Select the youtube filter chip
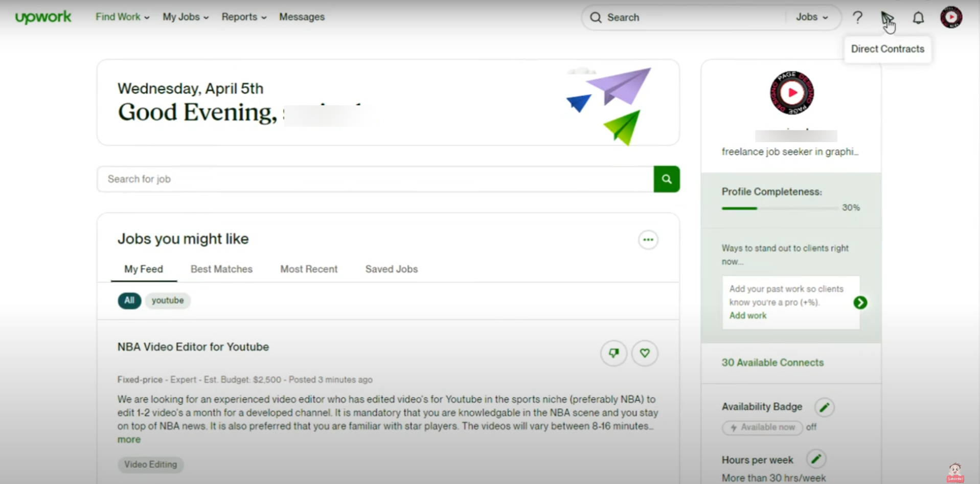The image size is (980, 484). click(x=168, y=301)
